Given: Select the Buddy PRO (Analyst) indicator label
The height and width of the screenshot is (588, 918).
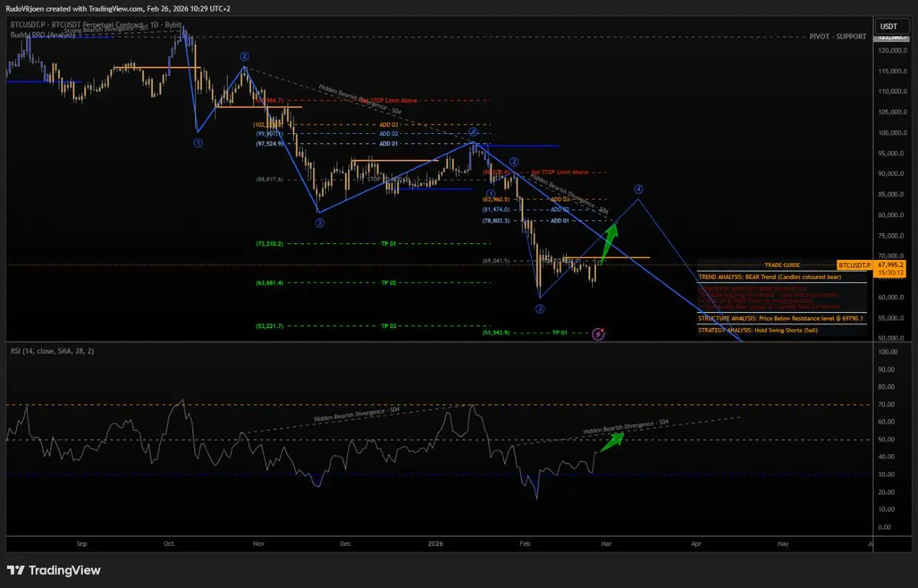Looking at the screenshot, I should pos(41,35).
